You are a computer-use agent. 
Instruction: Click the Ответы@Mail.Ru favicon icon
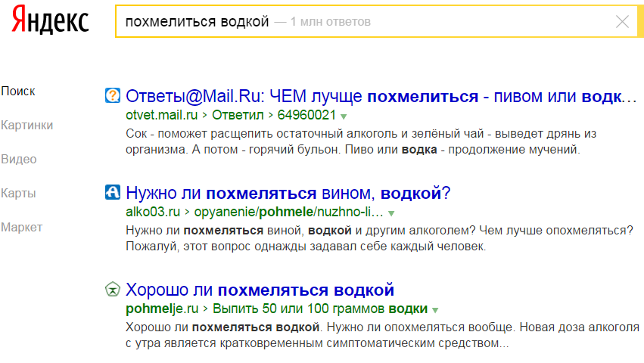113,95
